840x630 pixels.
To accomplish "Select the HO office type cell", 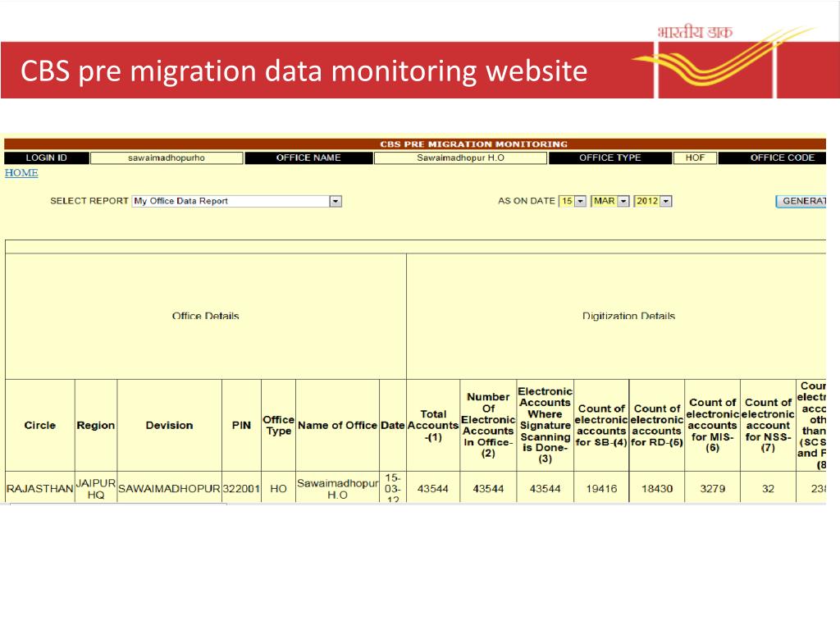I will (x=278, y=489).
